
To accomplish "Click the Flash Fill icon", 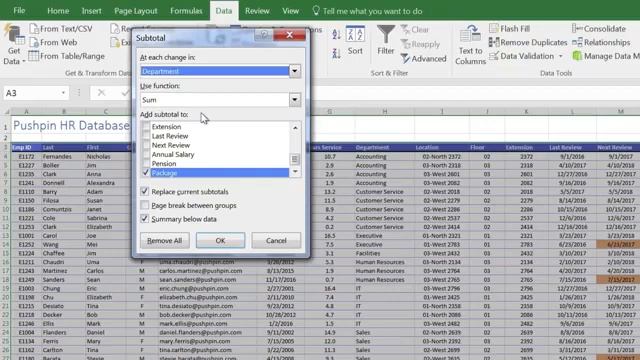I will pyautogui.click(x=494, y=29).
